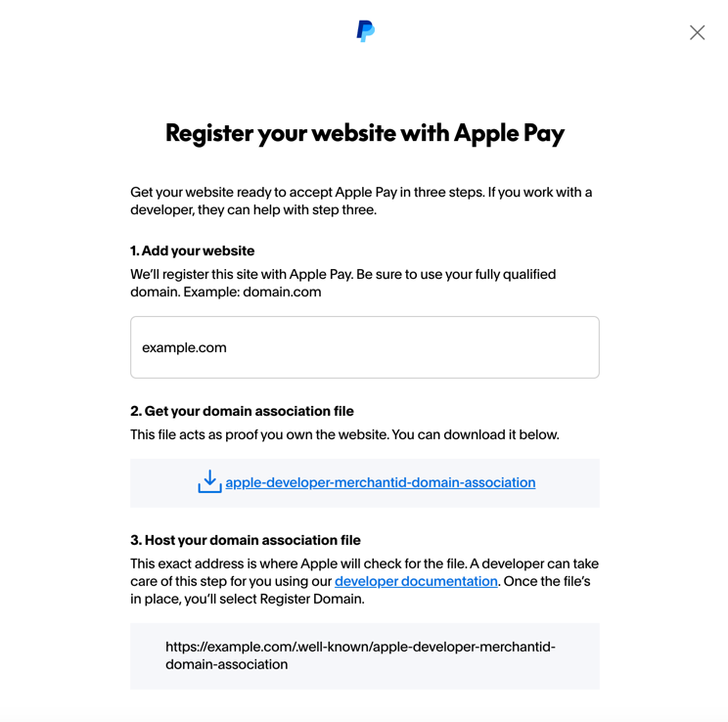The height and width of the screenshot is (722, 728).
Task: Click the download arrow icon
Action: 209,481
